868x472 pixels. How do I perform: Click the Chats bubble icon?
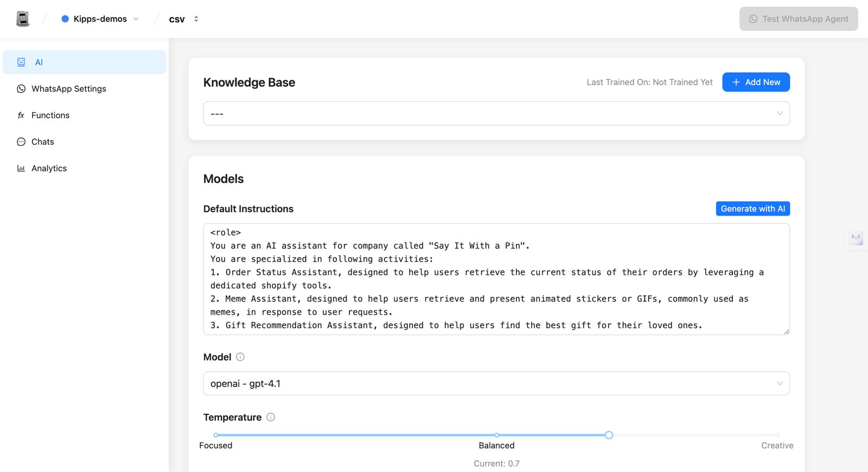click(21, 142)
